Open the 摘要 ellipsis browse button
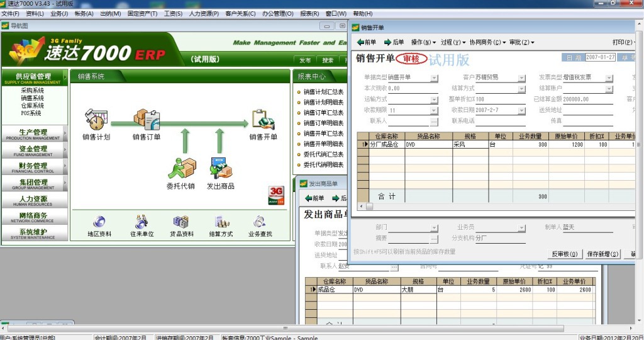Image resolution: width=644 pixels, height=340 pixels. click(x=434, y=239)
